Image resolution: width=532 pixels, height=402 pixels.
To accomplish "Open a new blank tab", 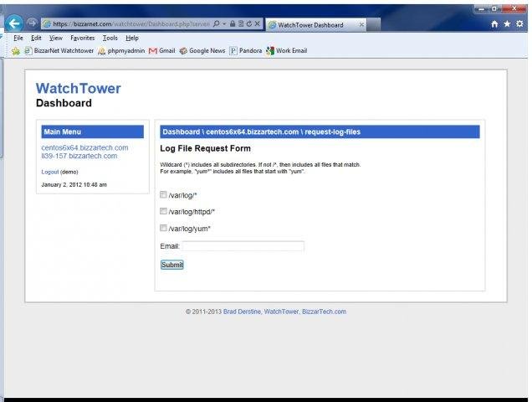I will click(374, 25).
